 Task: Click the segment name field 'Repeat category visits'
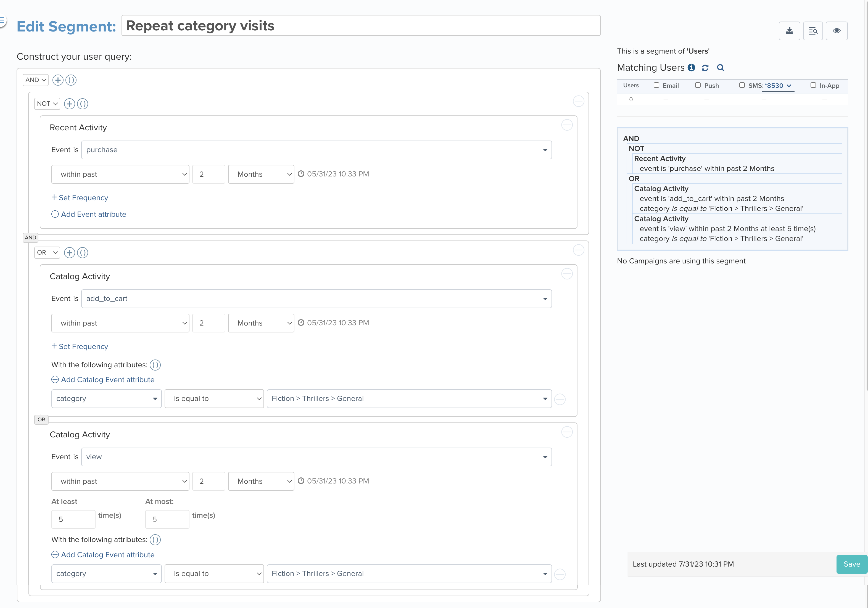[361, 25]
